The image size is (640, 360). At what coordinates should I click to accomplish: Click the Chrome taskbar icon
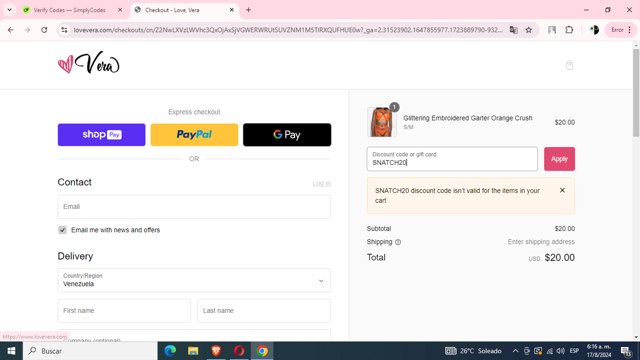262,351
